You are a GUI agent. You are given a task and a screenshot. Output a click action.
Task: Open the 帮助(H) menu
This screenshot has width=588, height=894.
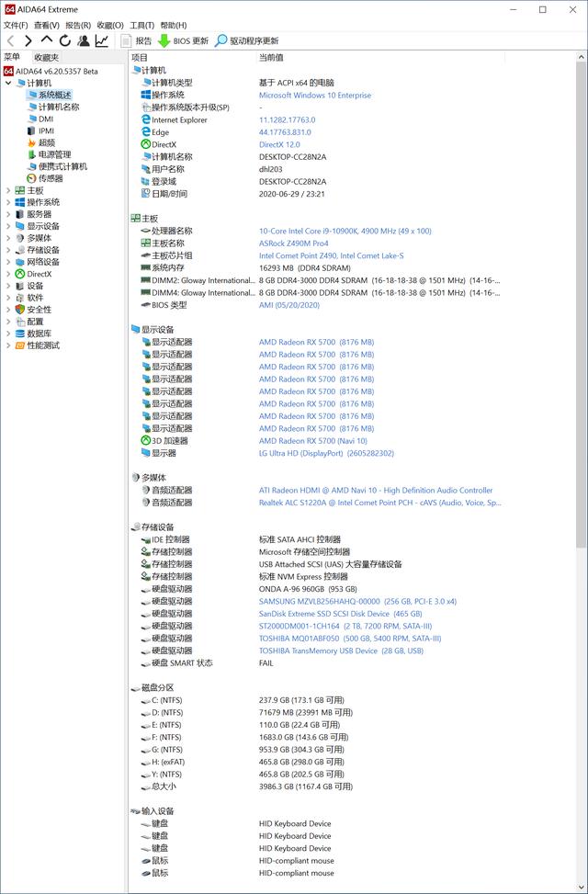pyautogui.click(x=174, y=25)
